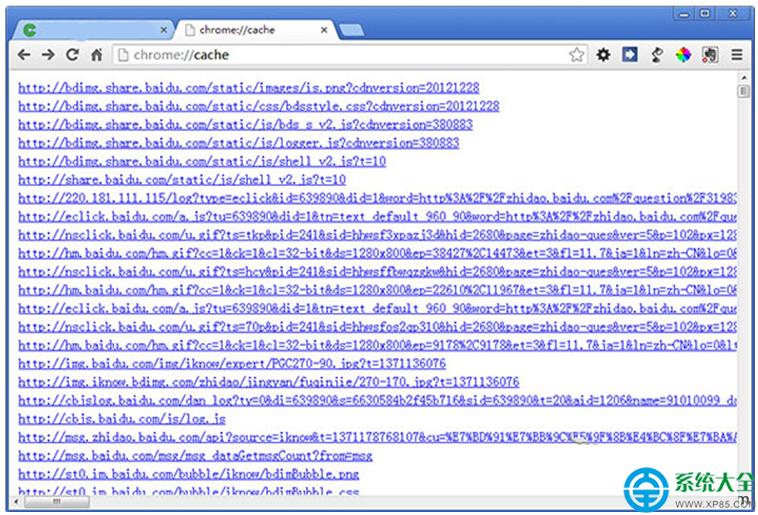The image size is (758, 515).
Task: Open the colorful pinwheel extension
Action: pyautogui.click(x=683, y=55)
